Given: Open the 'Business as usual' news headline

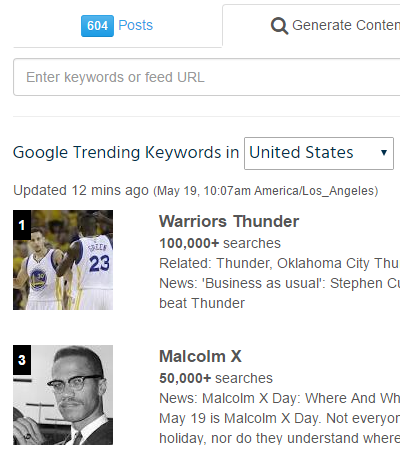Looking at the screenshot, I should (280, 293).
